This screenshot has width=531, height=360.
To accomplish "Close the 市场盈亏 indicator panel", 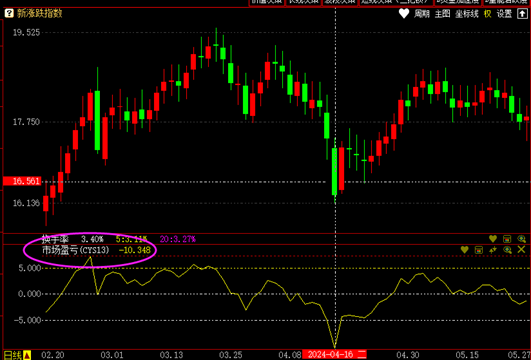I will [522, 250].
